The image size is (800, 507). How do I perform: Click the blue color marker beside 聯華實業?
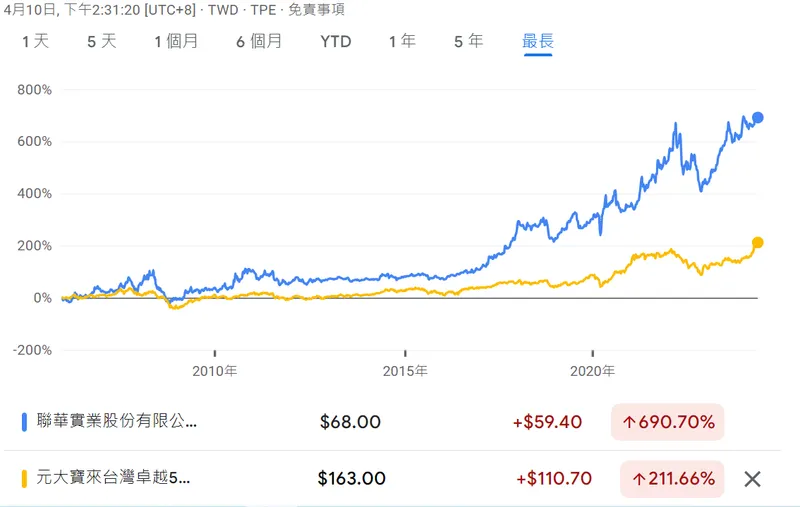coord(24,422)
